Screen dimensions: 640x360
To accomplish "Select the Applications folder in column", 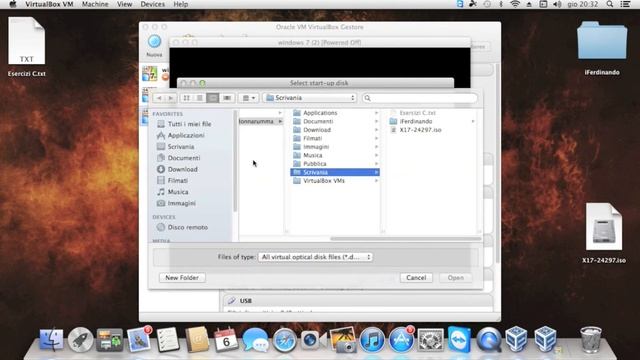I will (x=335, y=113).
